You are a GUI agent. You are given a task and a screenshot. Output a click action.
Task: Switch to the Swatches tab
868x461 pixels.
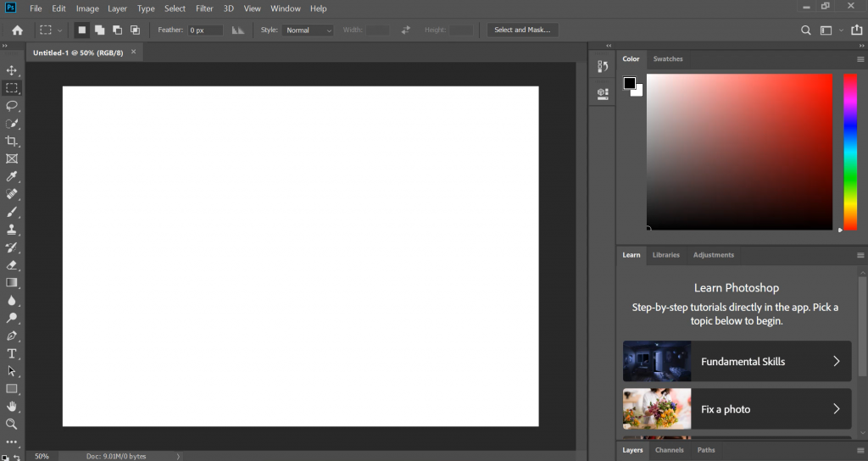(x=668, y=59)
